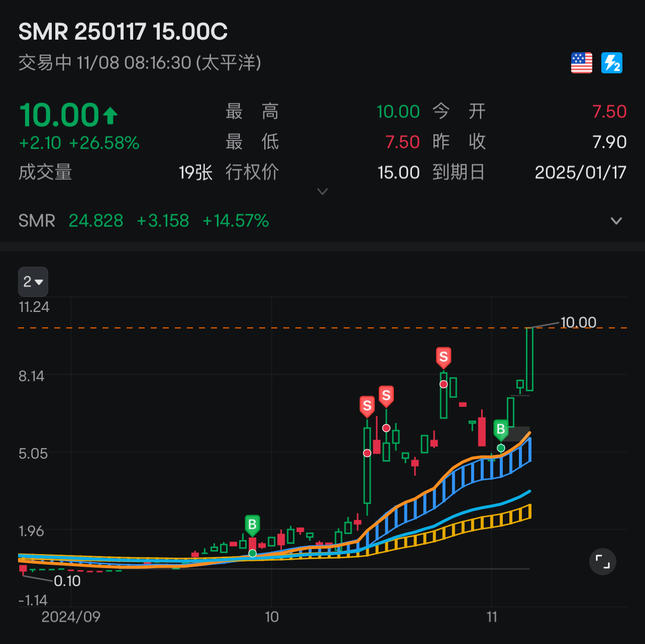Tap the blue lightning level-2 quote icon
The image size is (645, 644).
click(612, 63)
